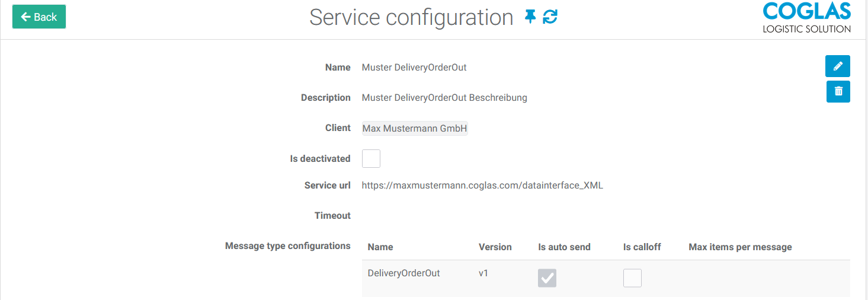The image size is (868, 300).
Task: Select the DeliveryOrderOut table row name
Action: (x=403, y=273)
